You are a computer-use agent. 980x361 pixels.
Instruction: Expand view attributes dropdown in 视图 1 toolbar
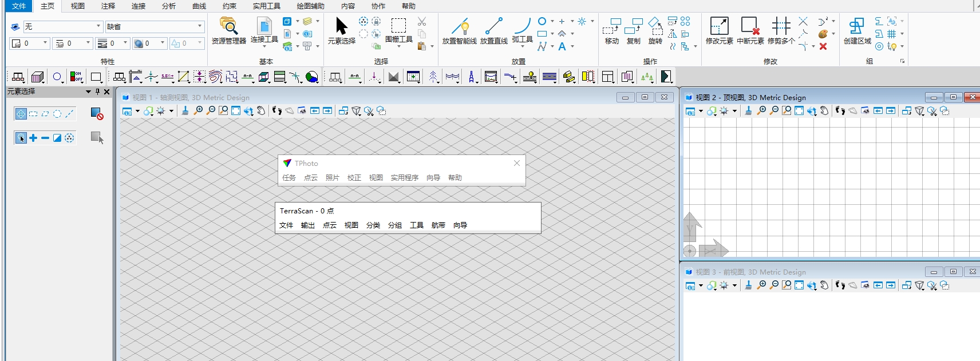(137, 111)
